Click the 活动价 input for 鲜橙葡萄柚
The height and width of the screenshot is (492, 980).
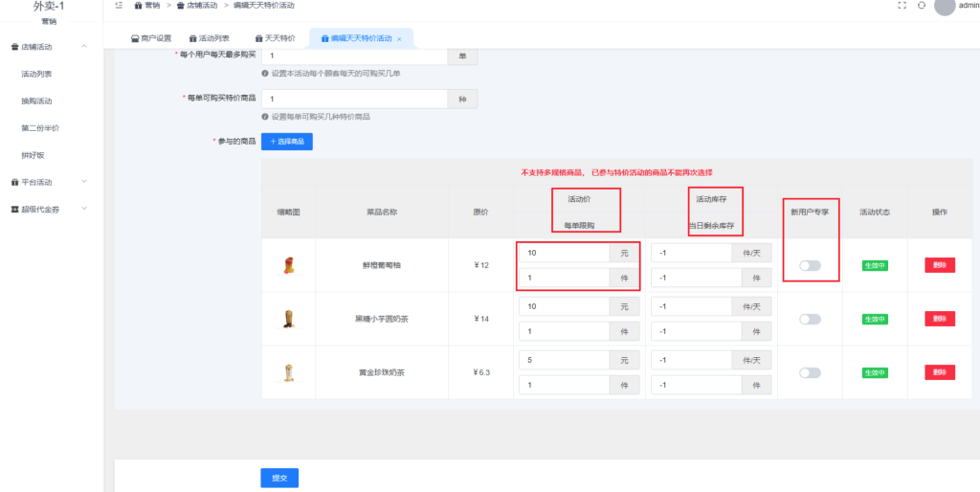click(563, 254)
